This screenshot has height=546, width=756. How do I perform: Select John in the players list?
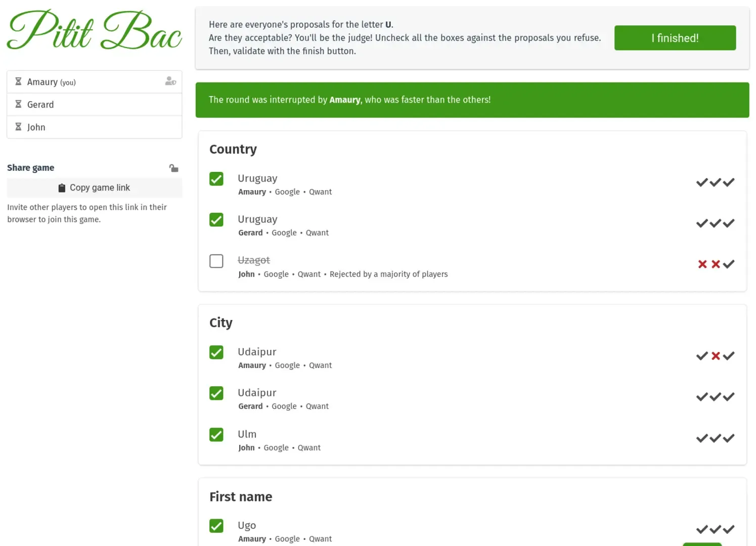click(x=36, y=127)
